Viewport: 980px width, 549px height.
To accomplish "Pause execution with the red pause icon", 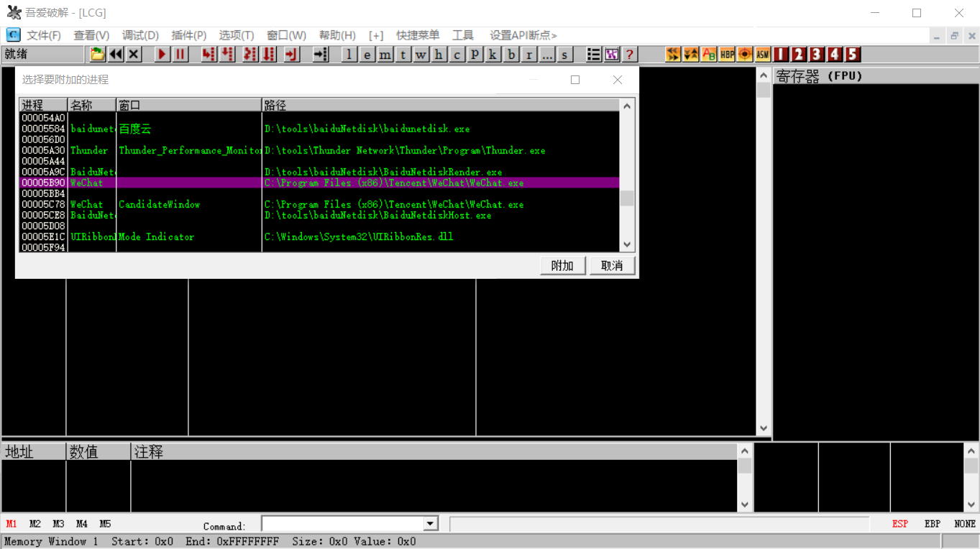I will [x=180, y=55].
